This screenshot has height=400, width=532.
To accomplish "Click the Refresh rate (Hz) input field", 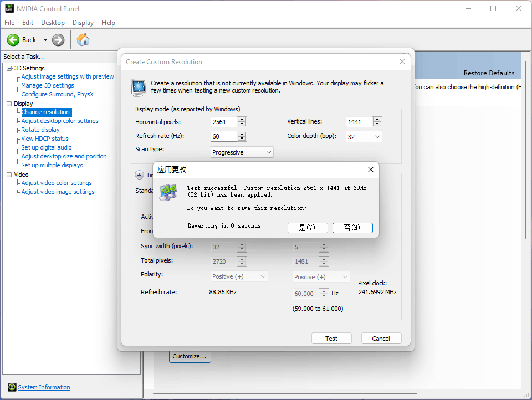I will (x=224, y=136).
